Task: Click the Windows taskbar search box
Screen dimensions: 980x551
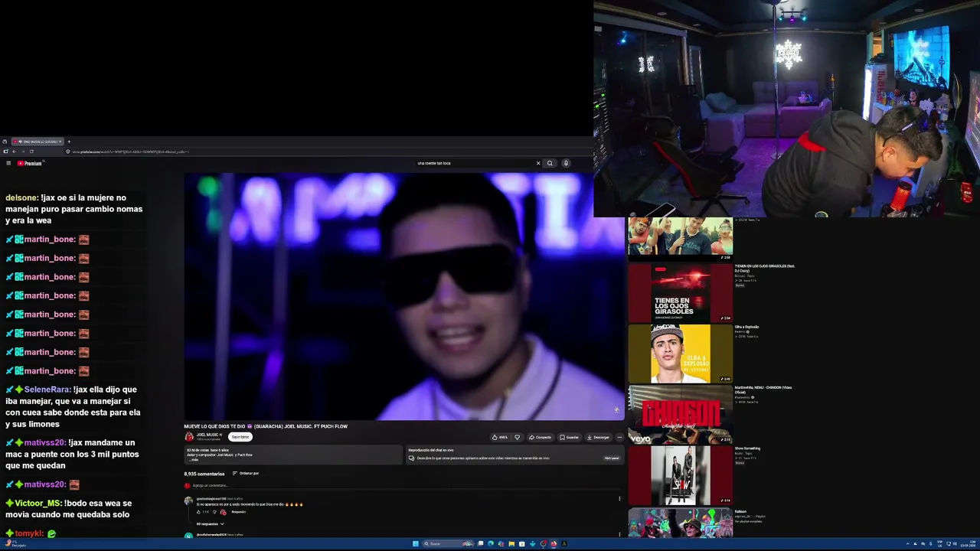Action: click(448, 544)
